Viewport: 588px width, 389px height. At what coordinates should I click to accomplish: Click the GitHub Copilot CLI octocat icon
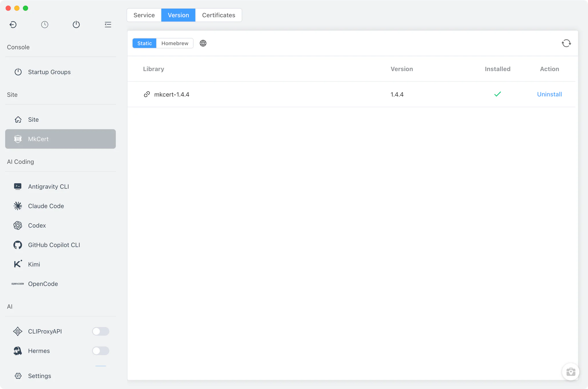click(x=18, y=245)
